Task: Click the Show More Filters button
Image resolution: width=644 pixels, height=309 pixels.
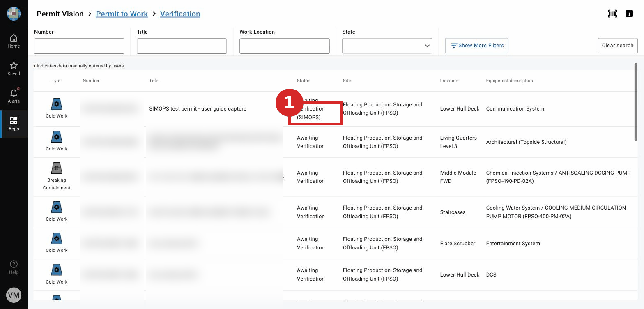Action: click(477, 46)
